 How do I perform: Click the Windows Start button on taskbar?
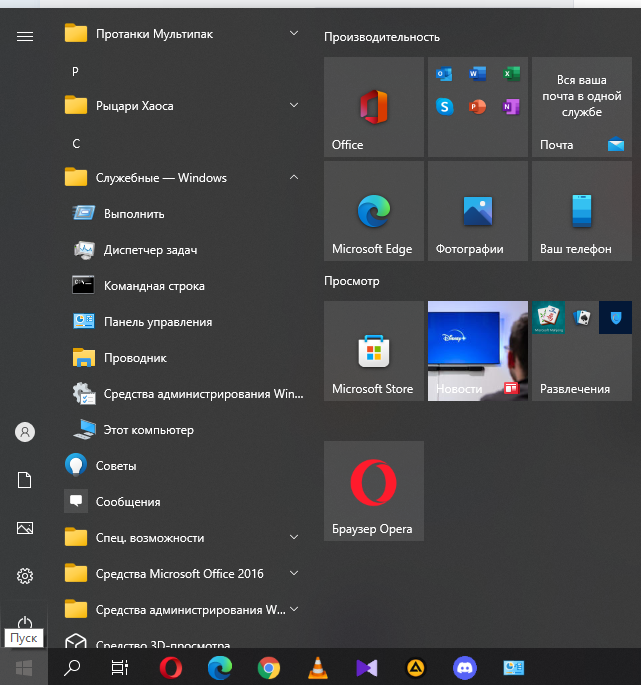click(24, 668)
